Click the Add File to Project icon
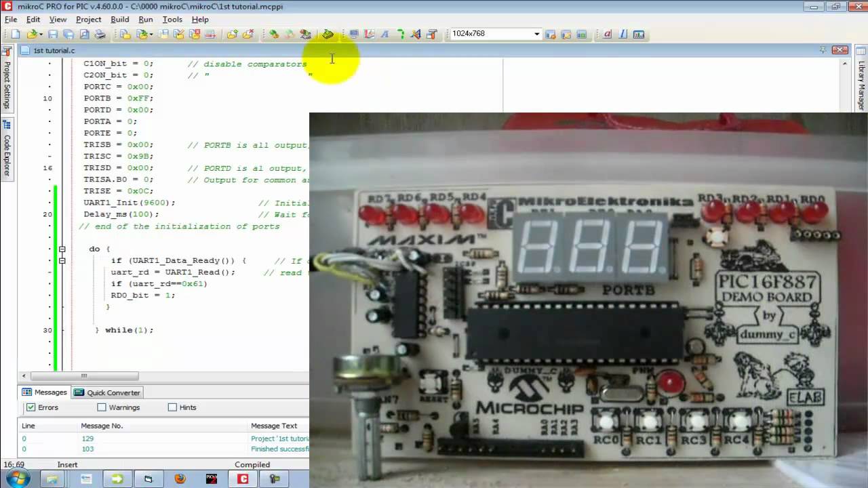 [233, 34]
